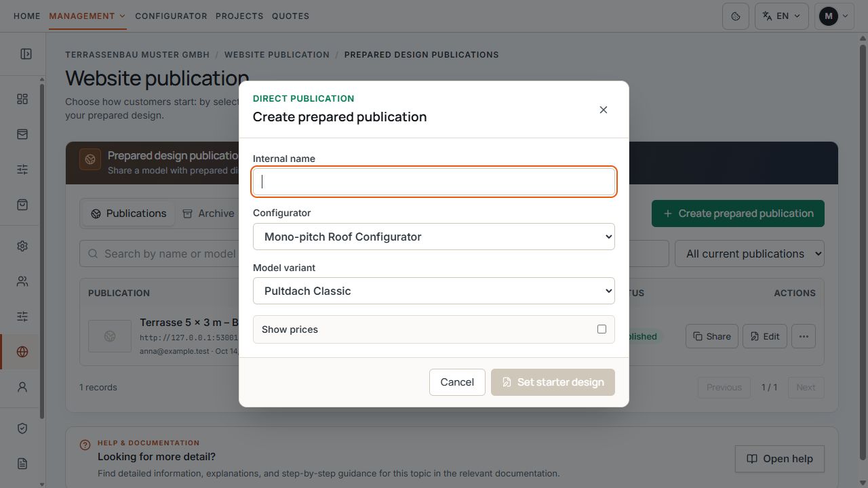This screenshot has height=488, width=868.
Task: Open the globe website icon in sidebar
Action: tap(22, 352)
